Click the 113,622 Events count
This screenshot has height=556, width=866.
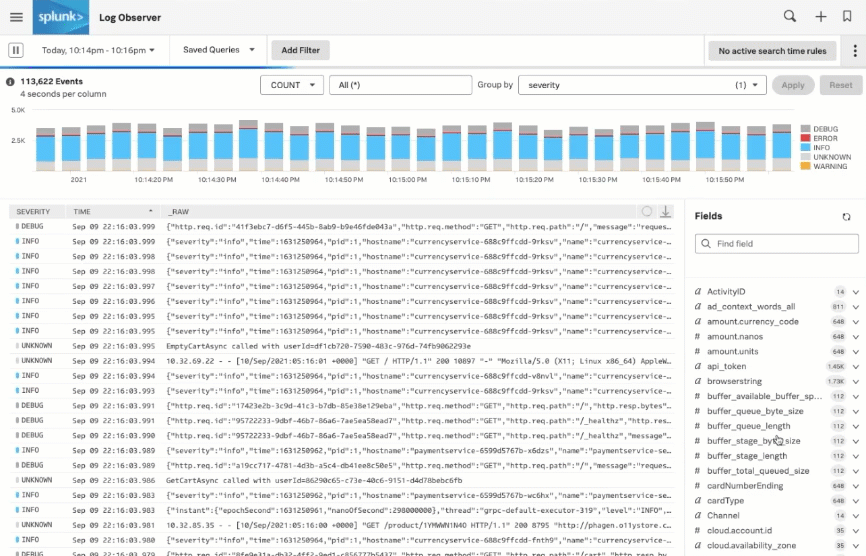coord(51,81)
